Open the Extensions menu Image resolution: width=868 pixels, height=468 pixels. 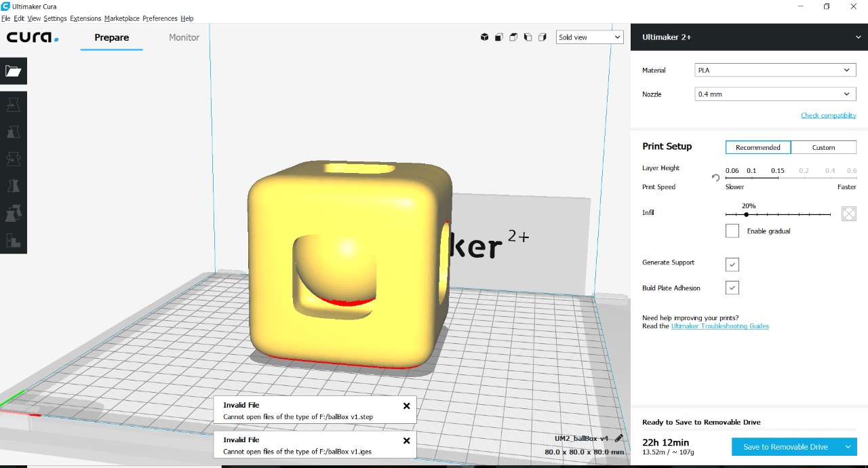(85, 18)
